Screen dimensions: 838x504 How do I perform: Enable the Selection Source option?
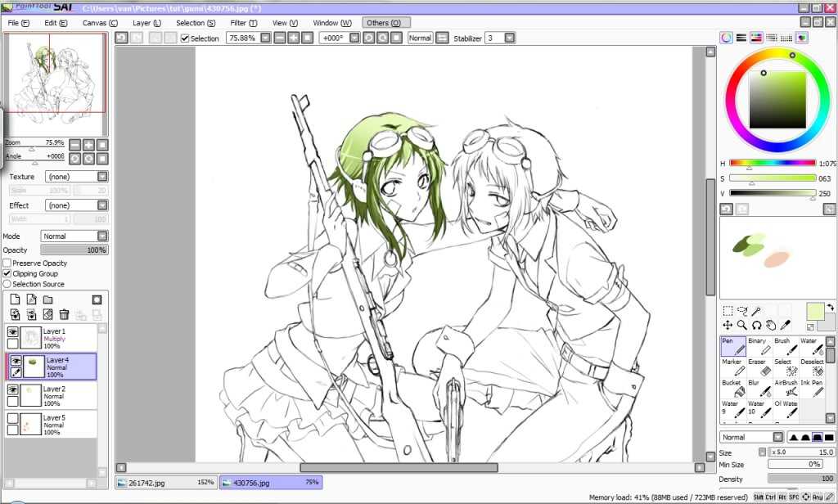[x=7, y=285]
